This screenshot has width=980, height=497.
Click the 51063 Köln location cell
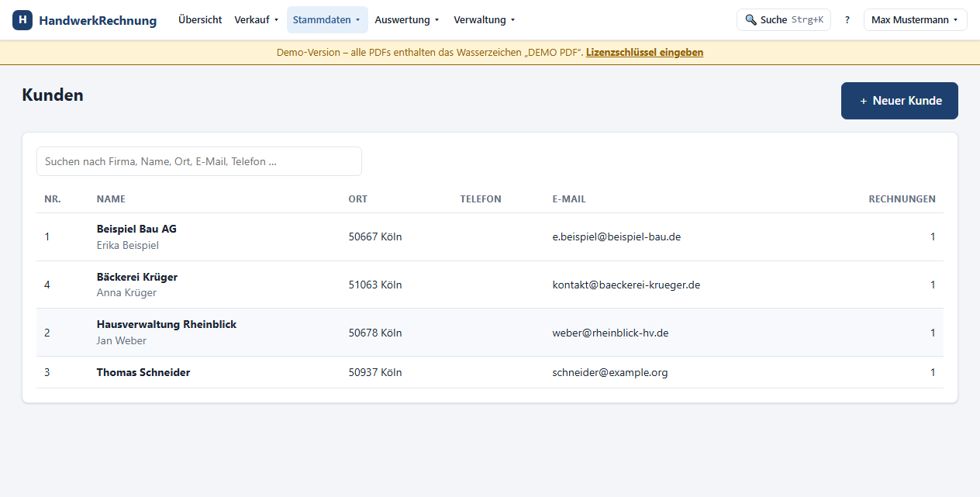coord(375,285)
